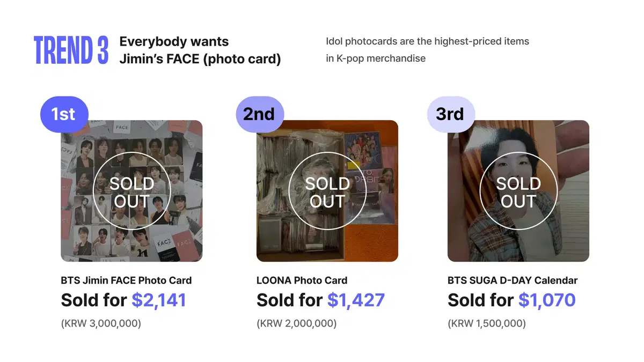Image resolution: width=644 pixels, height=362 pixels.
Task: Tap the 3rd rank badge
Action: 450,114
